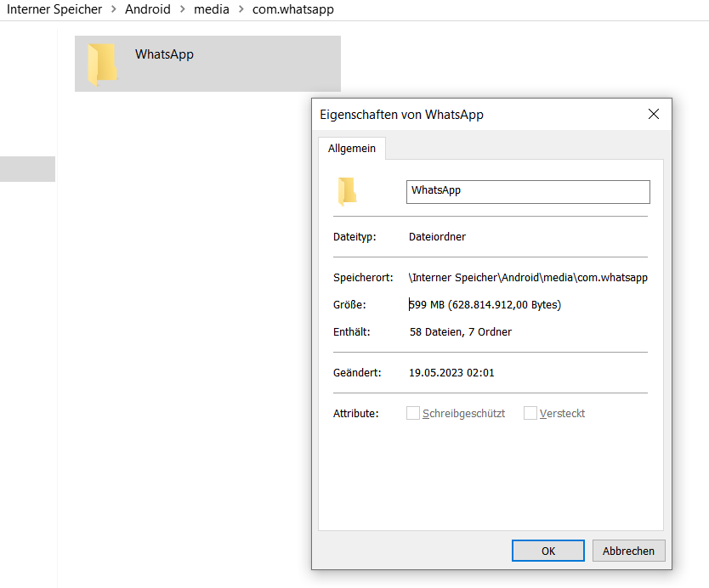Close the Eigenschaften von WhatsApp dialog
Screen dimensions: 709x588
tap(653, 115)
